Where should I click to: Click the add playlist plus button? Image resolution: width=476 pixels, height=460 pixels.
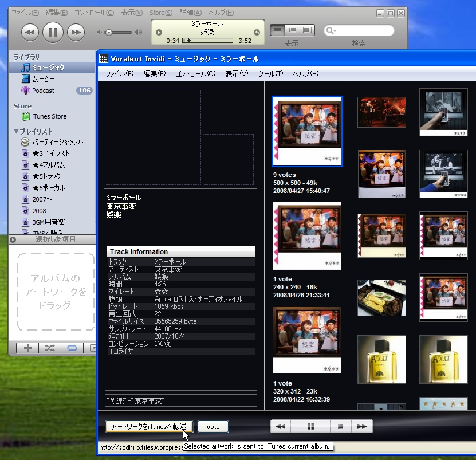(27, 348)
